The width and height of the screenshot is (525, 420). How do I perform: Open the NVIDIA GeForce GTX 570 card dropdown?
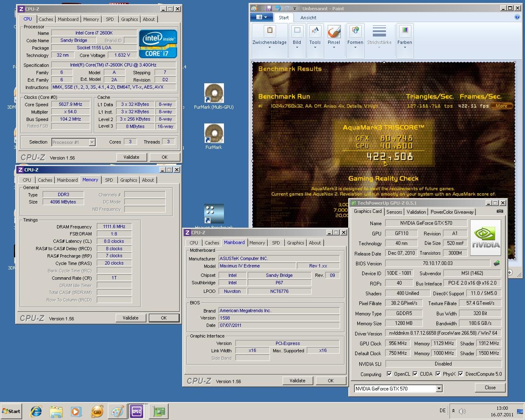click(x=439, y=388)
